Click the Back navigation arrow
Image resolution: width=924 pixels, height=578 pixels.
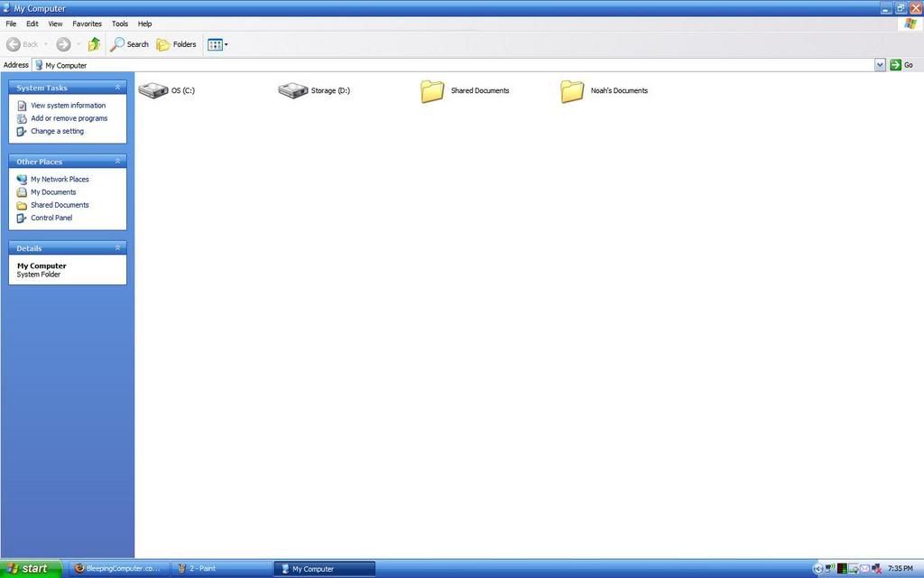pos(14,44)
